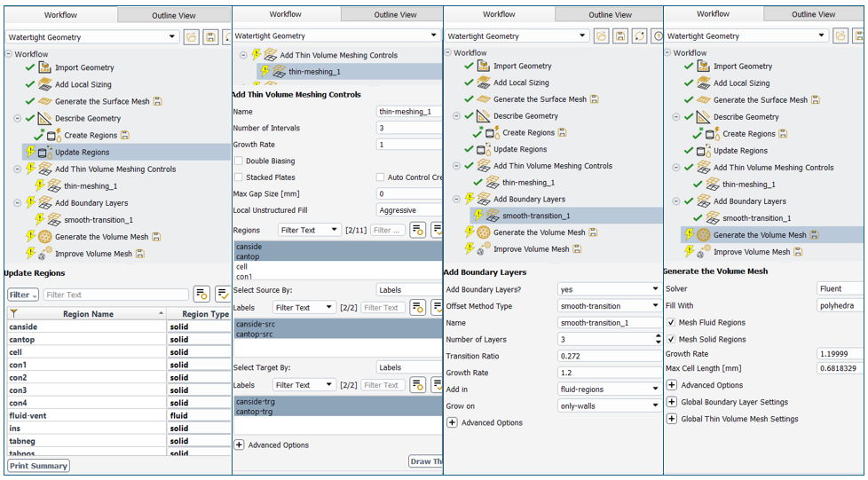Expand Global Boundary Layer Settings
Screen dimensions: 868x480
pos(672,402)
